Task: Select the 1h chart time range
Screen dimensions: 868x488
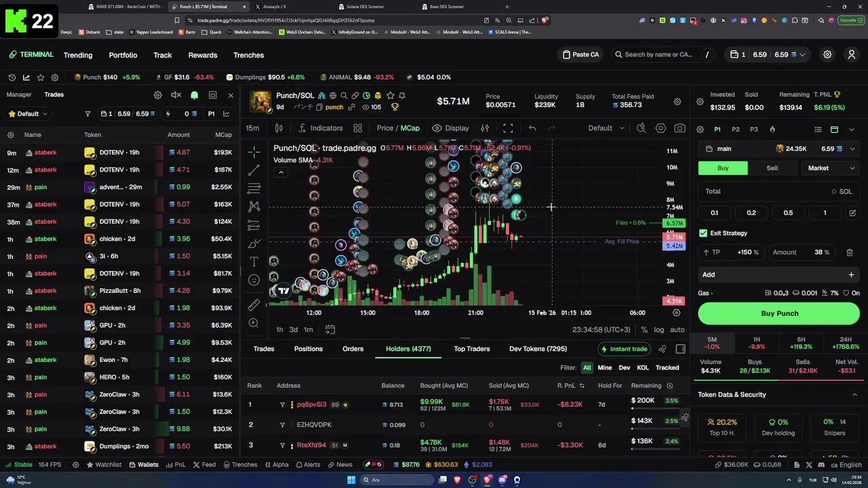Action: (279, 329)
